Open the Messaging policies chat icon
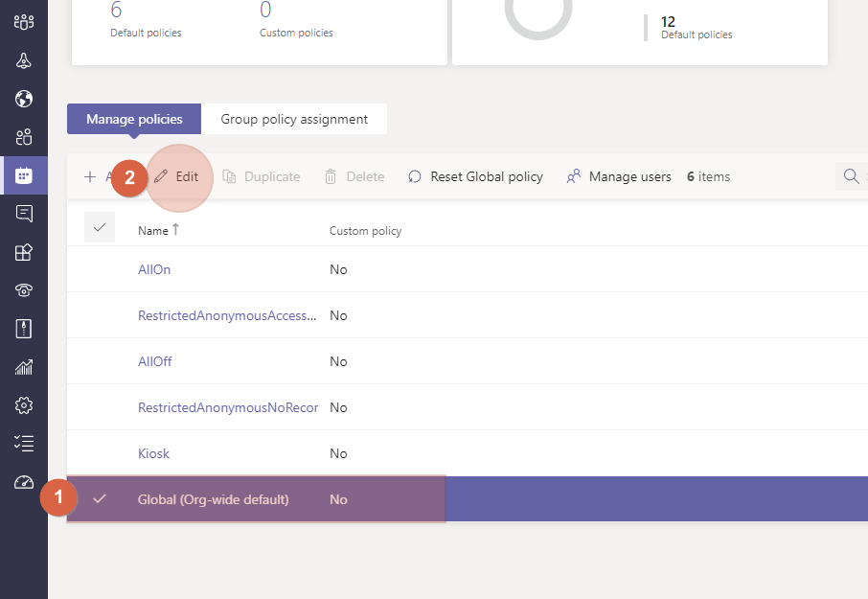 24,214
